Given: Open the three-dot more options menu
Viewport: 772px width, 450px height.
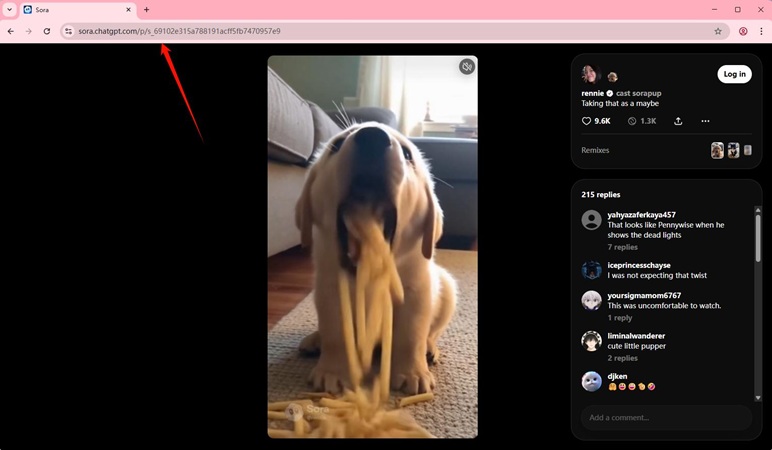Looking at the screenshot, I should 705,121.
